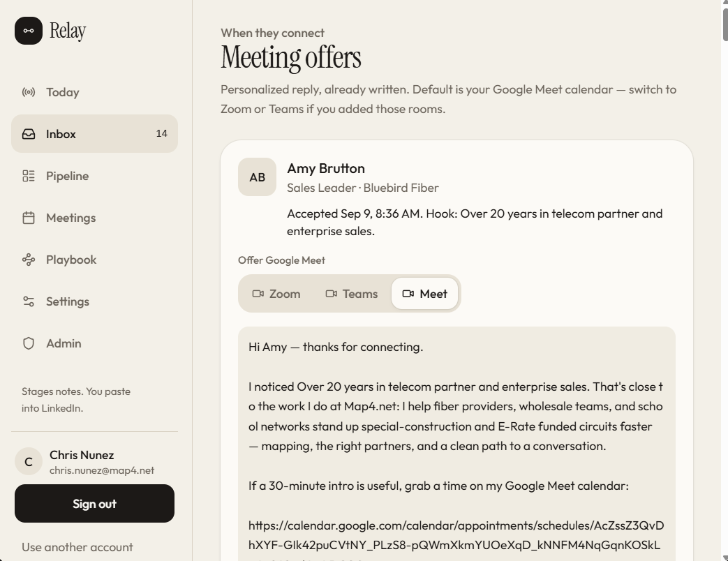Click the Zoom camera icon
728x561 pixels.
tap(258, 294)
